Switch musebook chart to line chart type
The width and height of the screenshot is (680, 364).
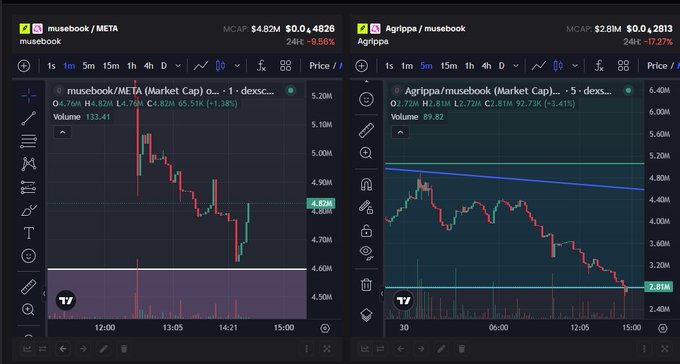click(x=201, y=66)
